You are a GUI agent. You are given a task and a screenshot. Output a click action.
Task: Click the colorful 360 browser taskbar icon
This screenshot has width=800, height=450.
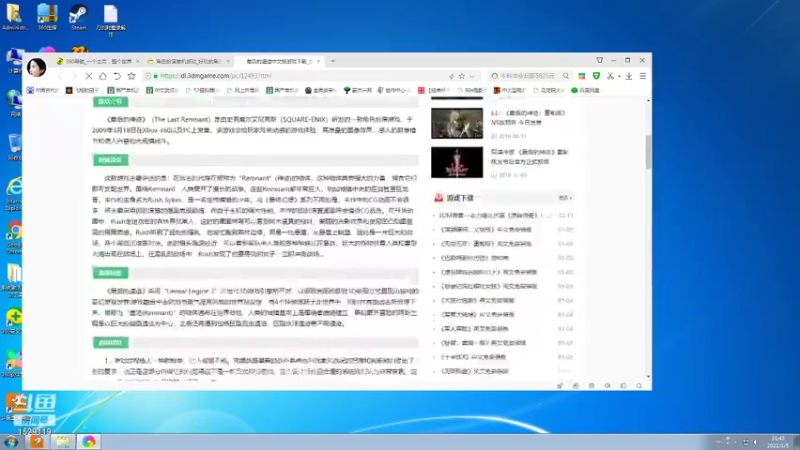tap(89, 441)
